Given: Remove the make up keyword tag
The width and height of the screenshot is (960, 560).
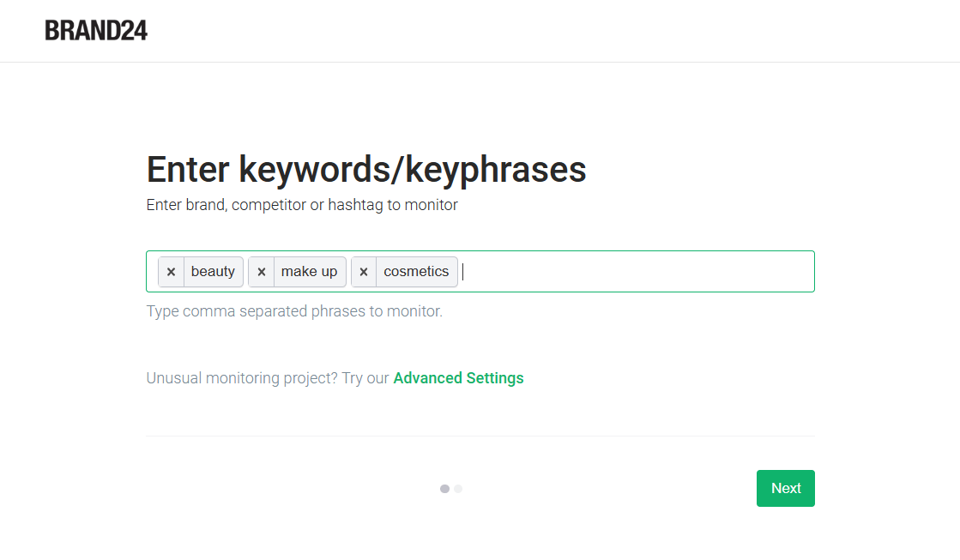Looking at the screenshot, I should (x=262, y=272).
